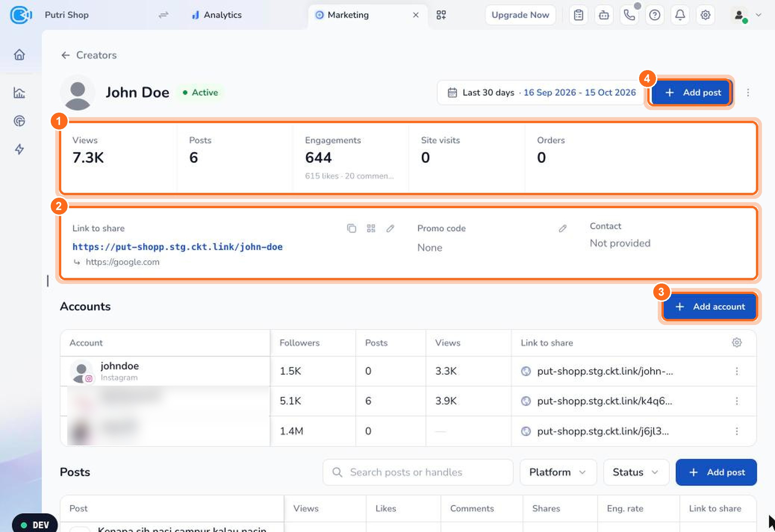Edit the link to share
This screenshot has width=775, height=532.
390,228
